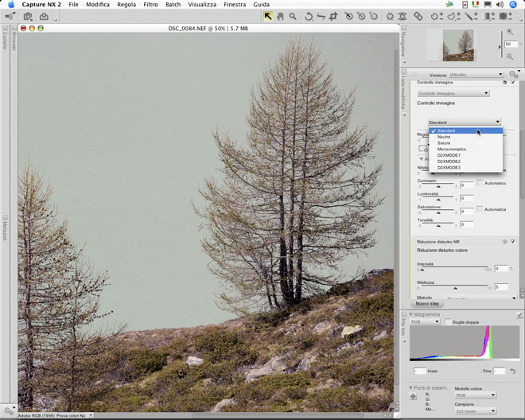Enable the Soglia doppia checkbox

[448, 321]
